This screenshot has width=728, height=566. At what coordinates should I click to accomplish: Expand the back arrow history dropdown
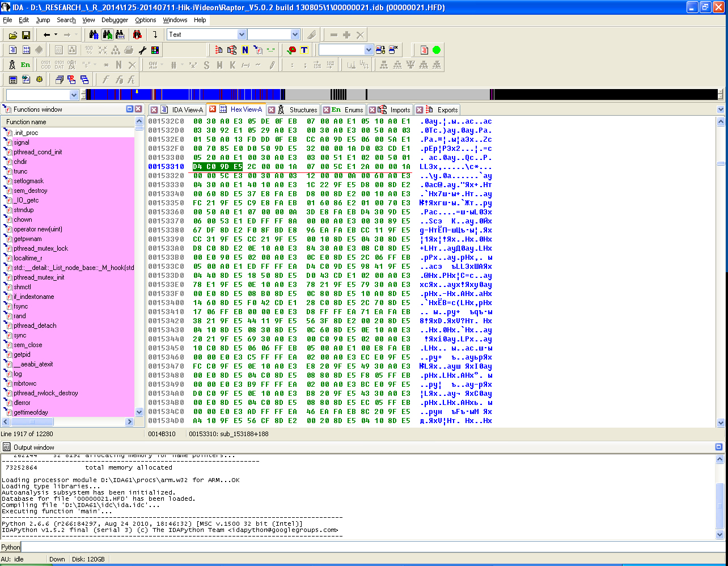[56, 35]
